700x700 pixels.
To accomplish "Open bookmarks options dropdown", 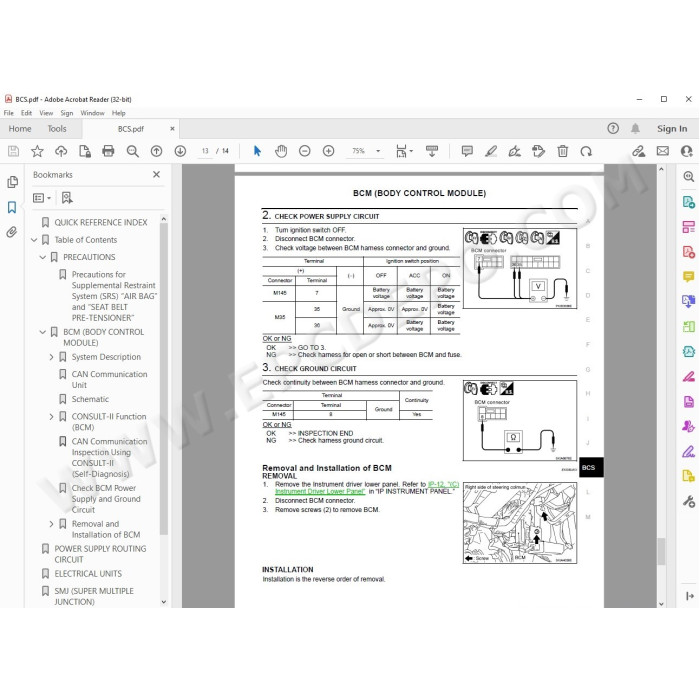I will pyautogui.click(x=42, y=198).
